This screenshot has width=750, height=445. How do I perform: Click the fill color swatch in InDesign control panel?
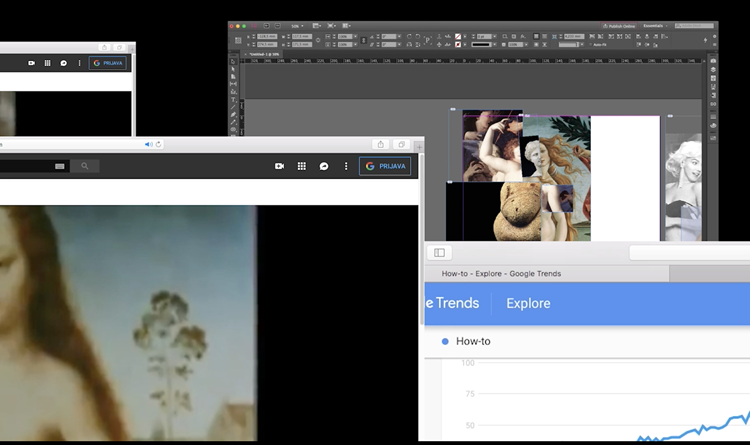tap(459, 37)
